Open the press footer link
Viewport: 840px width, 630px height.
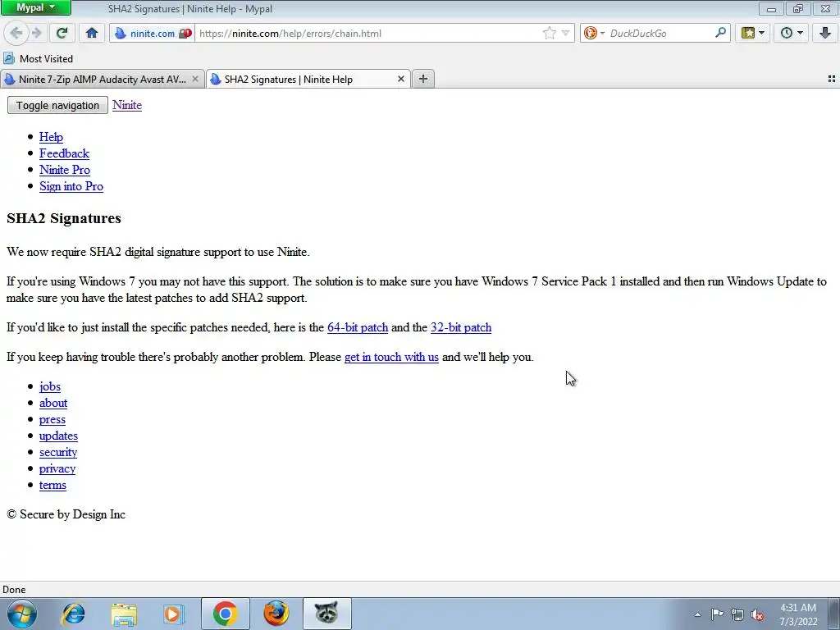[x=52, y=419]
